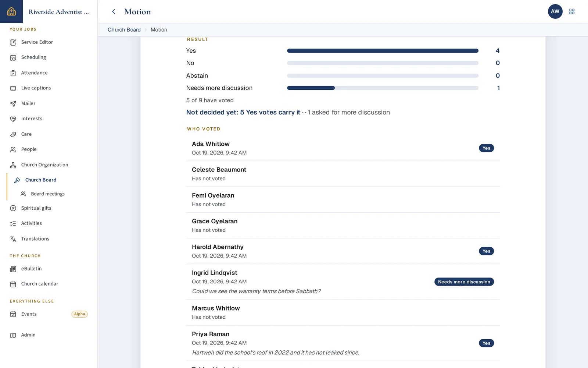Click the Service Editor icon
The height and width of the screenshot is (368, 588).
click(13, 42)
